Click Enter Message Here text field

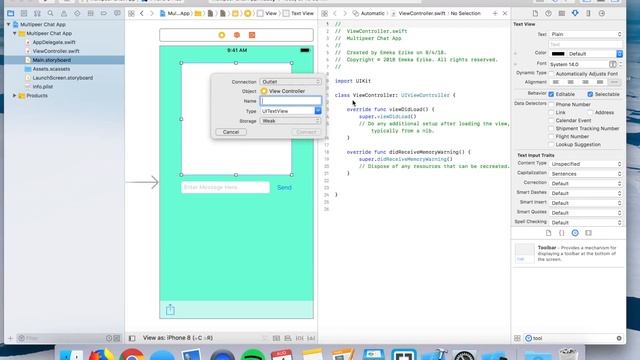click(x=225, y=187)
